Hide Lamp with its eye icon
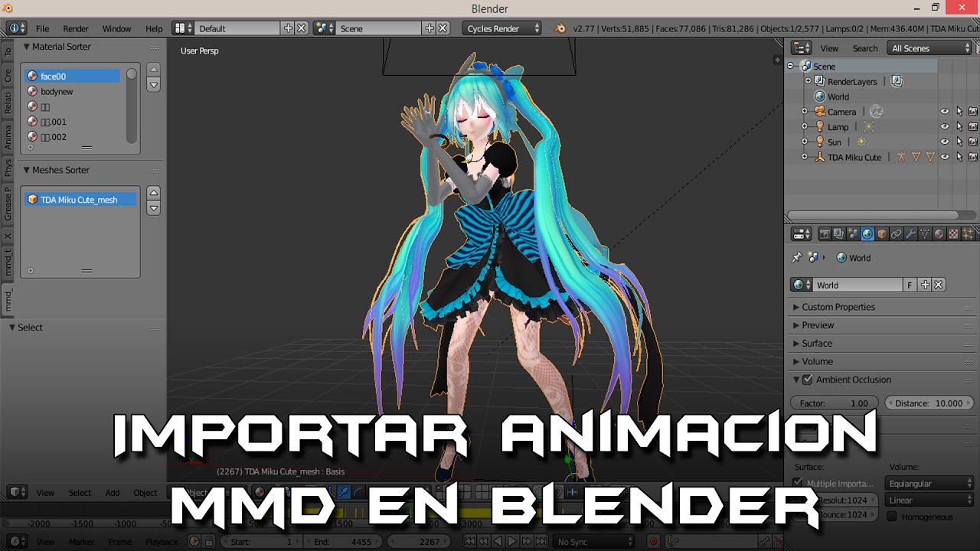 945,126
